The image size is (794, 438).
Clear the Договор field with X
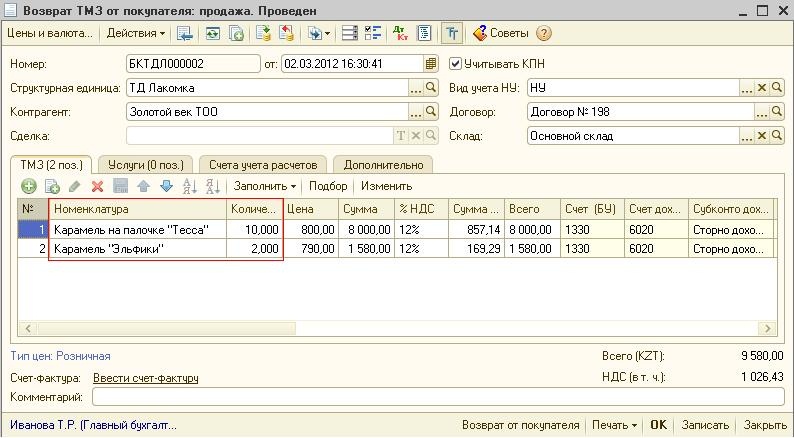pyautogui.click(x=762, y=112)
